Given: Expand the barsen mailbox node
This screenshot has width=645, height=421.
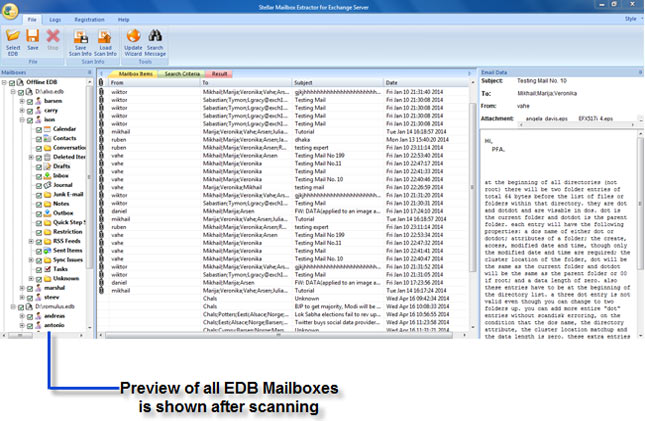Looking at the screenshot, I should [22, 101].
